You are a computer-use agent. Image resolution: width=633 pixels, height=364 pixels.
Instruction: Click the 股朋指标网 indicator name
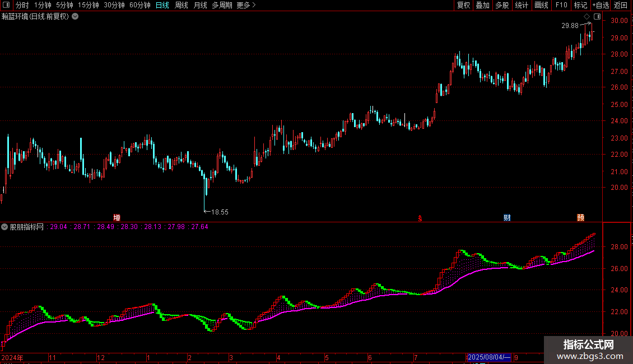click(27, 227)
